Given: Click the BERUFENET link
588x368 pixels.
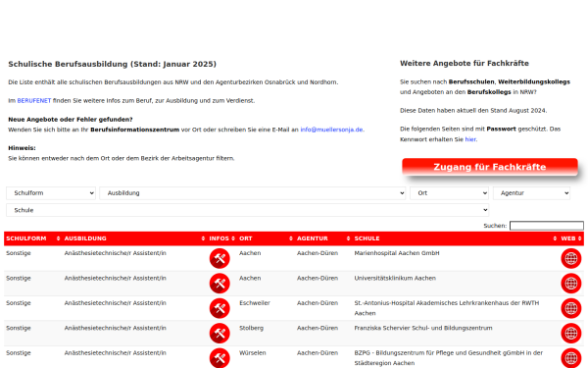Looking at the screenshot, I should coord(34,101).
